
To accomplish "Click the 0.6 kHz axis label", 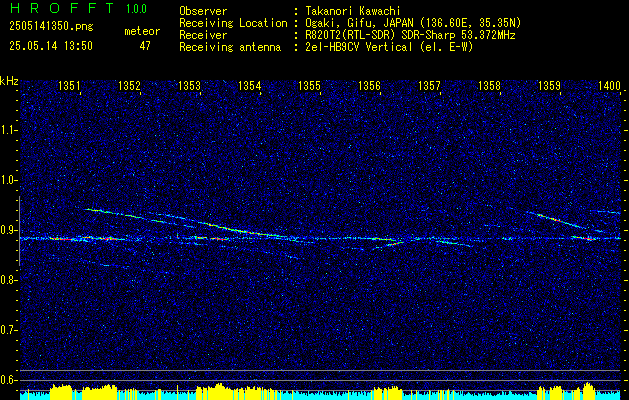I will click(x=7, y=380).
